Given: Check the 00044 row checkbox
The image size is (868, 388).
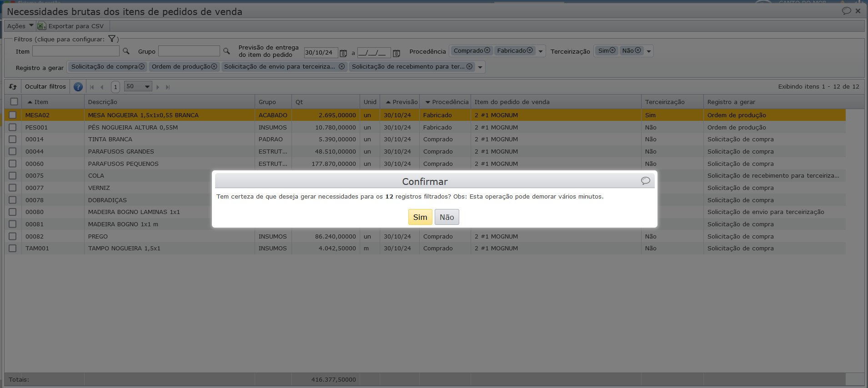Looking at the screenshot, I should [x=13, y=151].
